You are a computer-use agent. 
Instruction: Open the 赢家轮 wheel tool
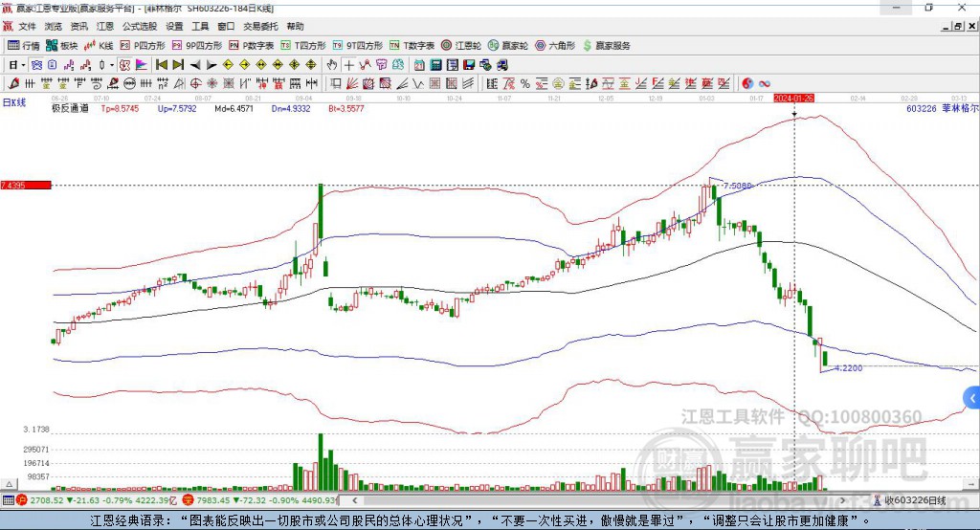point(508,46)
